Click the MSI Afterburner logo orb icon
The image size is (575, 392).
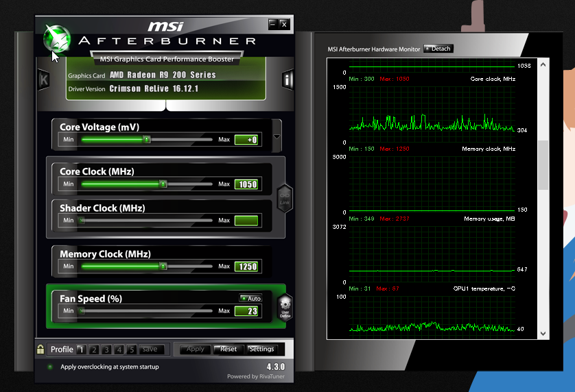pos(57,38)
